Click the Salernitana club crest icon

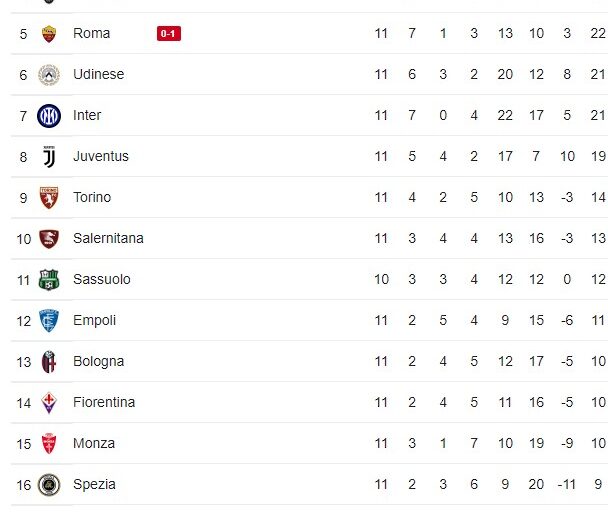[x=49, y=239]
